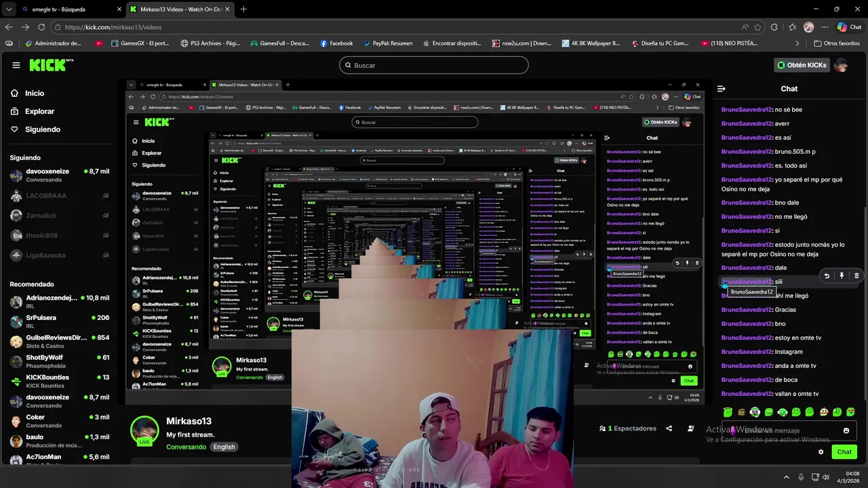Image resolution: width=868 pixels, height=488 pixels.
Task: Open PayPal: Resumen bookmark
Action: (387, 43)
